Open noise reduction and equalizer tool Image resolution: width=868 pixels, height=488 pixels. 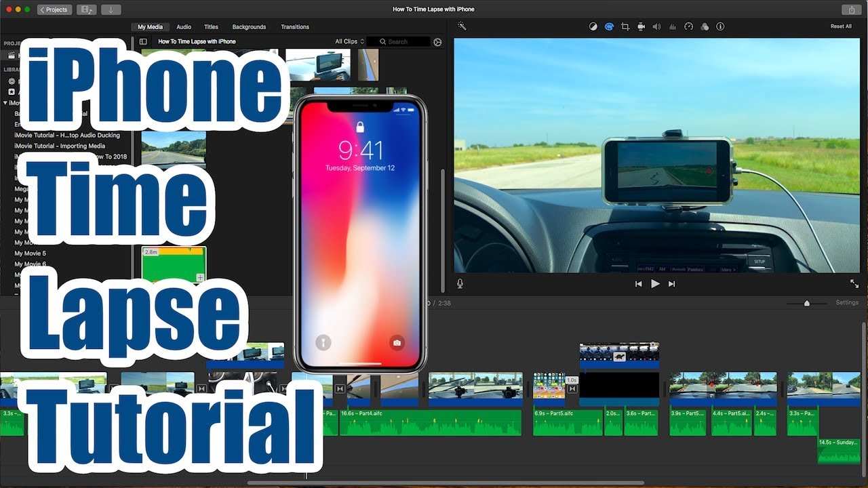point(673,26)
